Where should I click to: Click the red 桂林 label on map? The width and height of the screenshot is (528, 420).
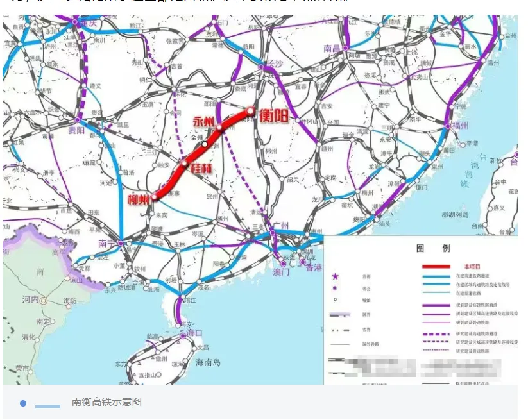click(x=201, y=168)
